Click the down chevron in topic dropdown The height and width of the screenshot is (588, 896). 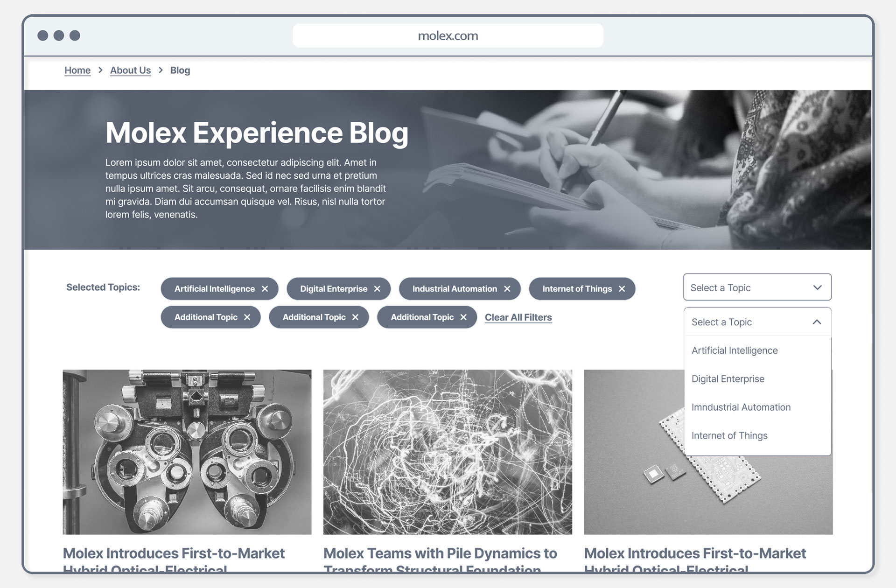click(817, 287)
